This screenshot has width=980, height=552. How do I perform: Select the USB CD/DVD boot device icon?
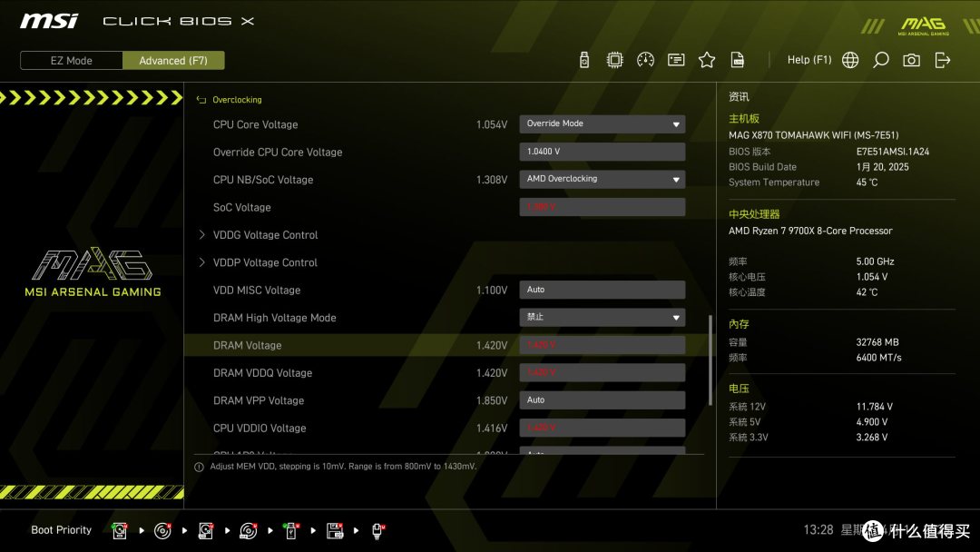click(248, 531)
